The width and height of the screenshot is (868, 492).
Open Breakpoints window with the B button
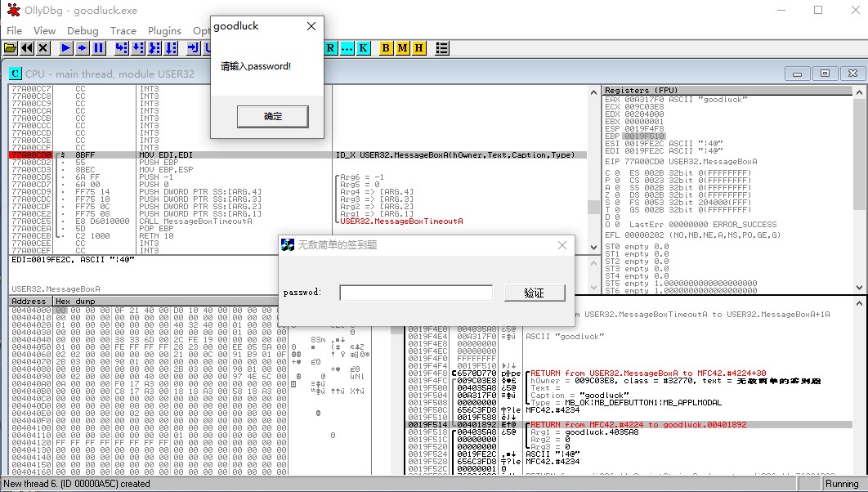386,48
